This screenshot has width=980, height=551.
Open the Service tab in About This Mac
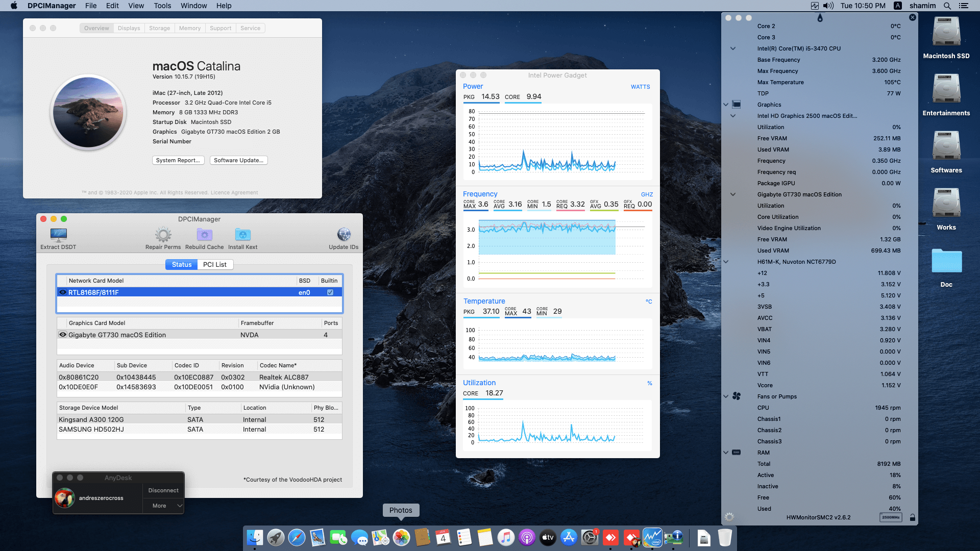click(250, 28)
